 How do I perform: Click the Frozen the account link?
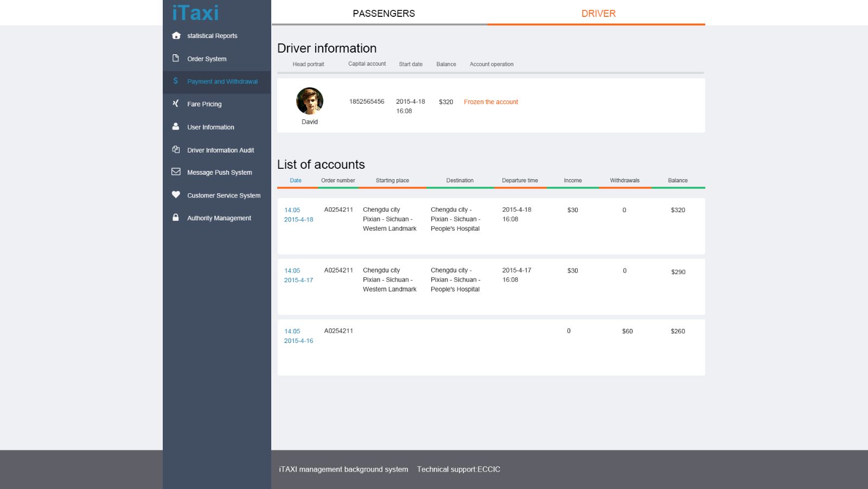coord(490,102)
